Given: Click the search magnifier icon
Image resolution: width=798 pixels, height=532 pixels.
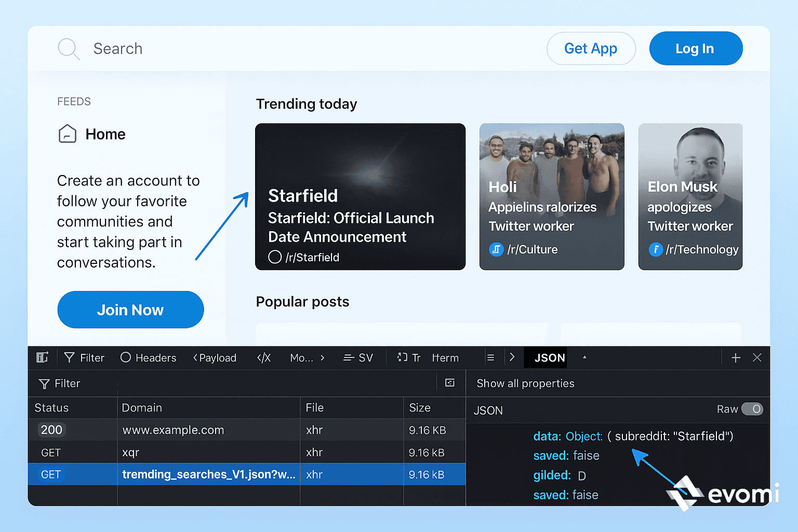Looking at the screenshot, I should [x=69, y=49].
